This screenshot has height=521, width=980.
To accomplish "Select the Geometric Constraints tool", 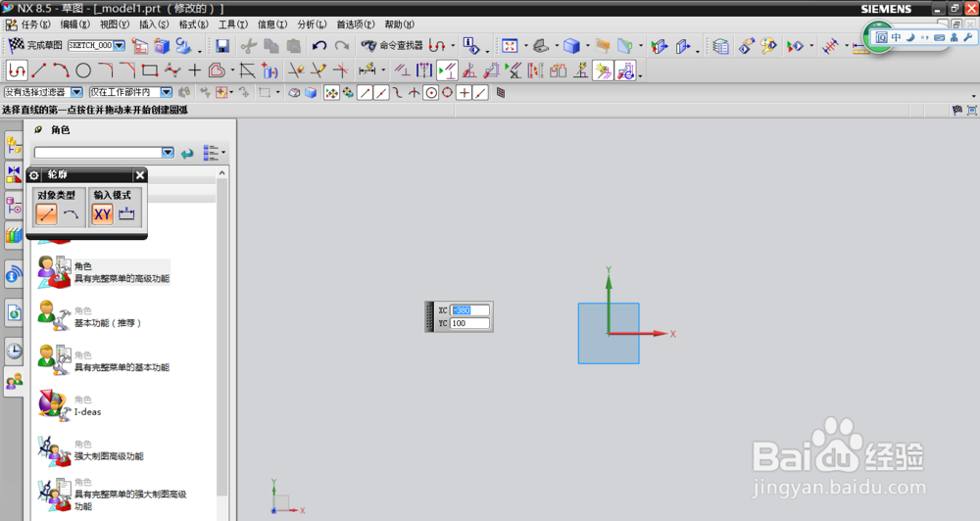I will coord(402,71).
